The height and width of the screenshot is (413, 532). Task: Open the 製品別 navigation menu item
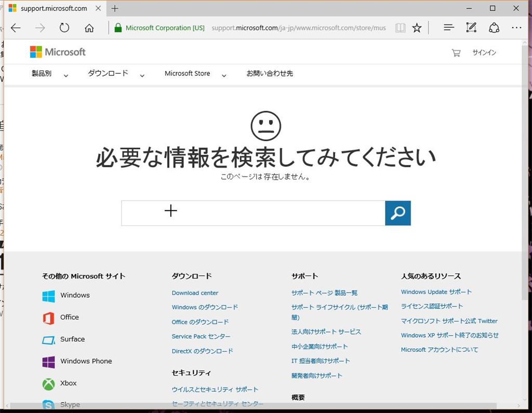42,73
